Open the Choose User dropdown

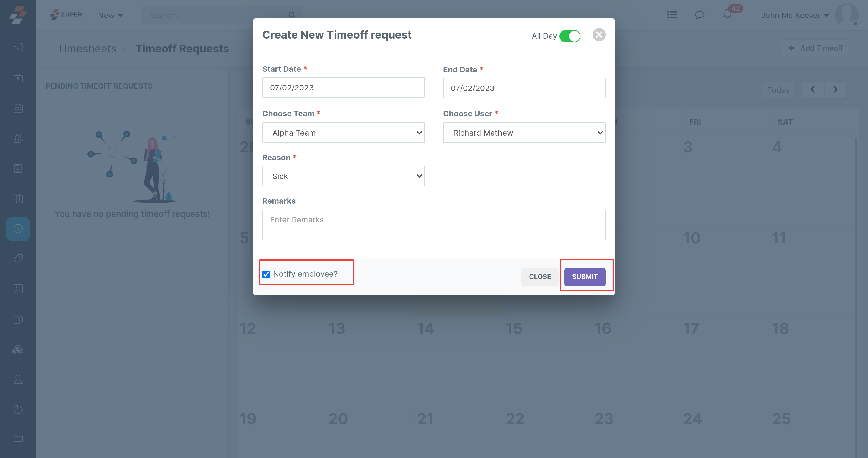click(524, 133)
